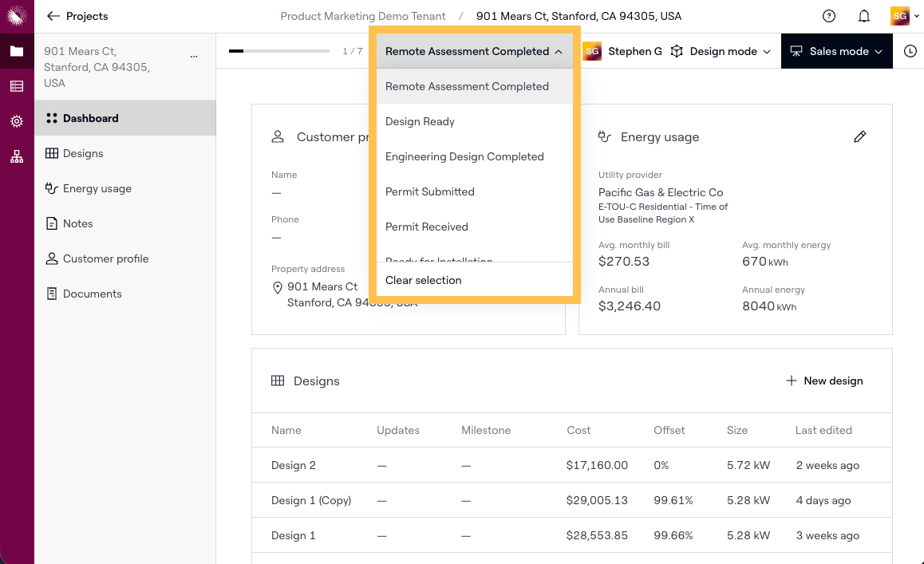Click the SG assignee avatar next to Stephen G
924x564 pixels.
pyautogui.click(x=592, y=51)
